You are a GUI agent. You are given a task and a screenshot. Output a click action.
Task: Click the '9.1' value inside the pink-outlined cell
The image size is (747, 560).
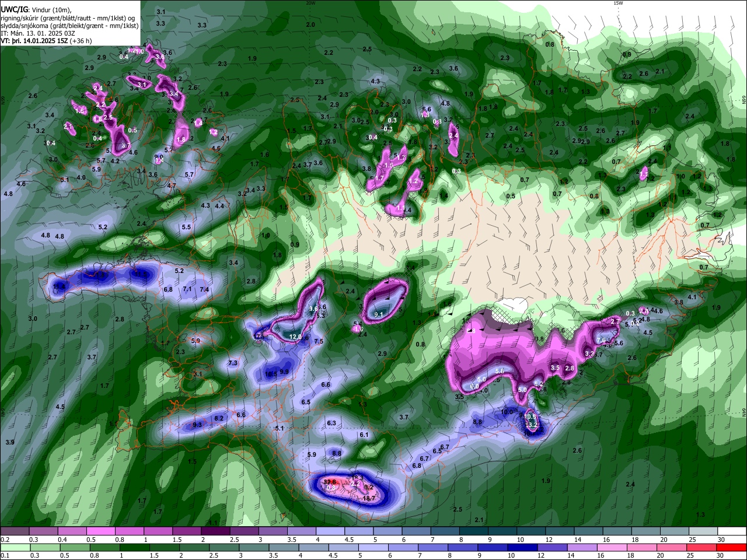pyautogui.click(x=378, y=314)
